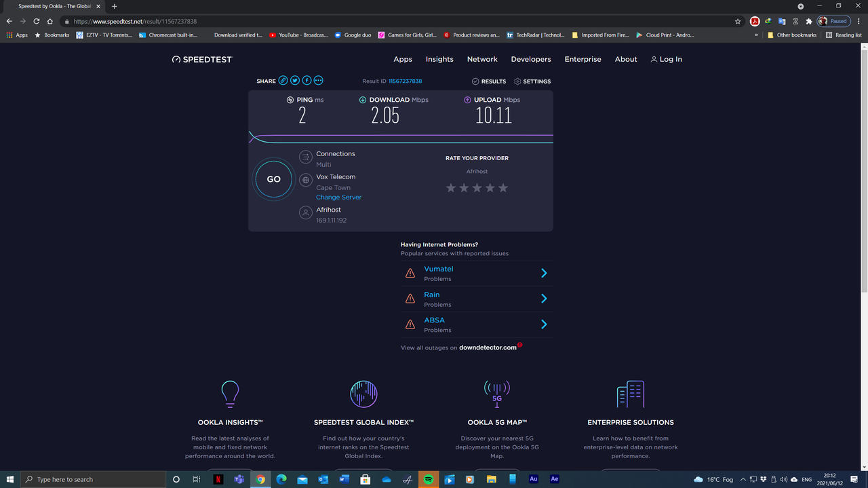
Task: Click Windows search box
Action: (92, 479)
